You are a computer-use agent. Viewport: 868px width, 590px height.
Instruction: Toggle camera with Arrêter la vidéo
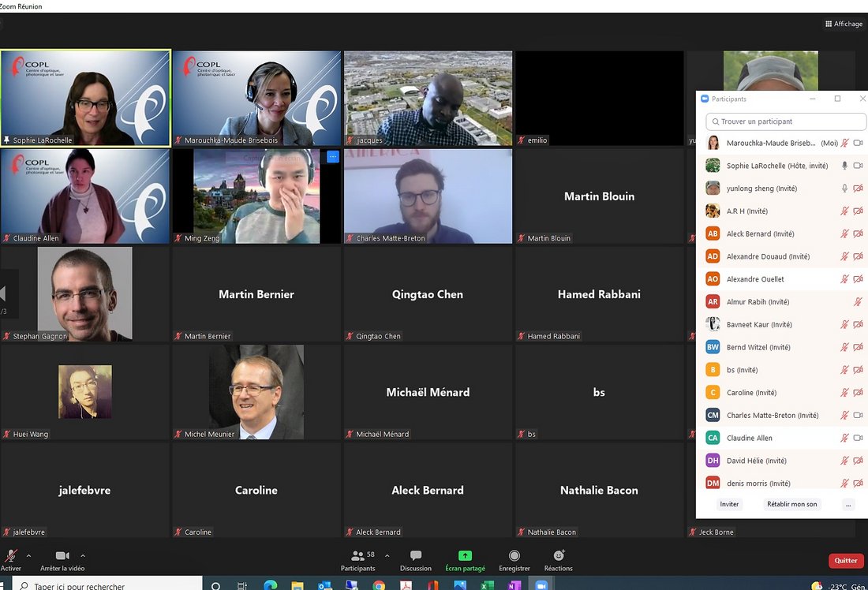point(62,556)
